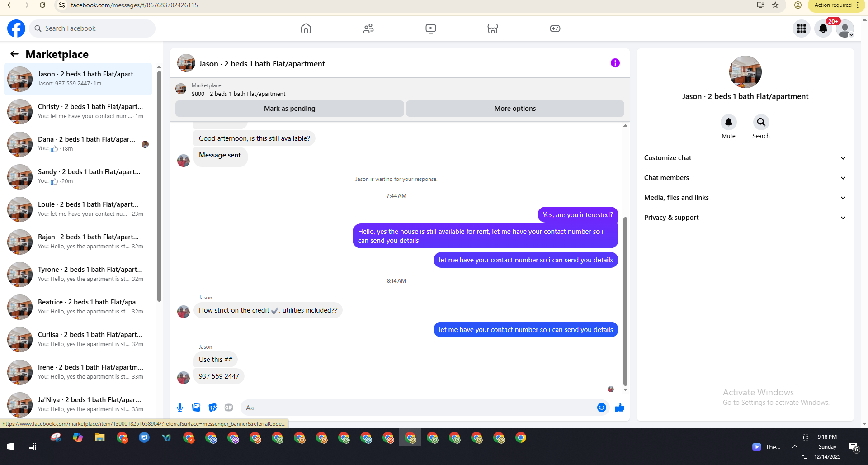Show hidden system tray icons

pos(794,446)
